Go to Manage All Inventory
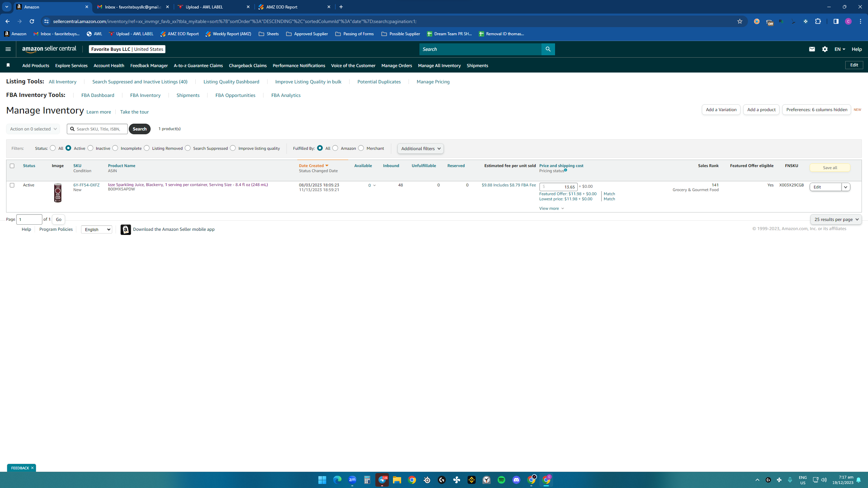 point(439,65)
